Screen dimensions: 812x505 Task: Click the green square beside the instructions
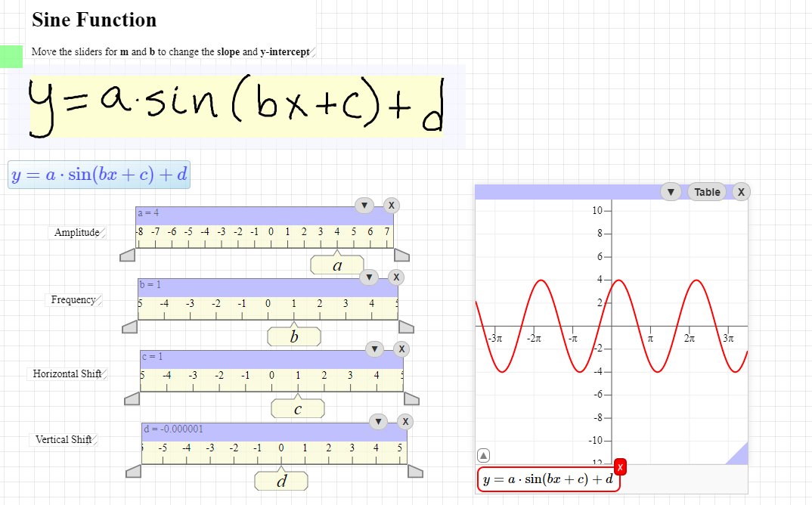(x=11, y=57)
